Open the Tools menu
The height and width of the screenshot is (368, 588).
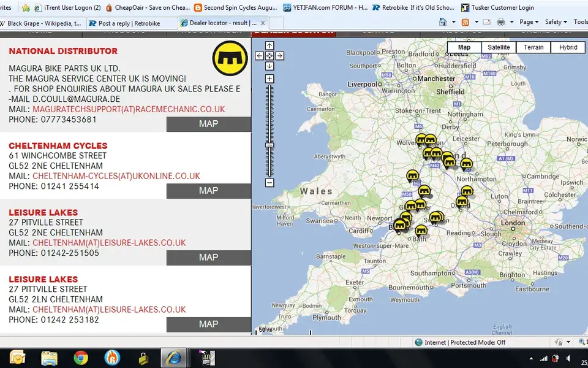pyautogui.click(x=581, y=22)
